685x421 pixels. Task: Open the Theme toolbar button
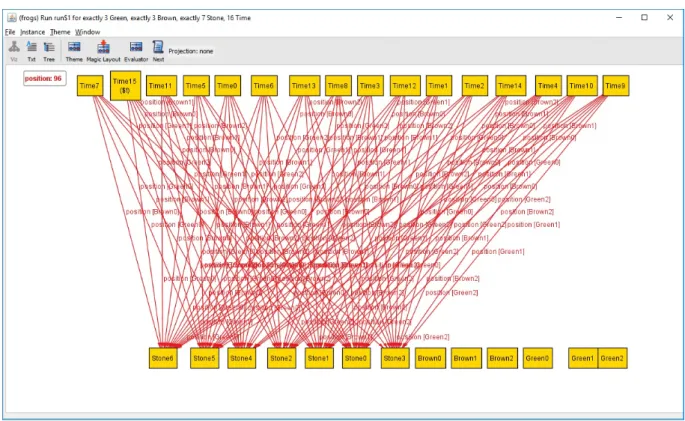(x=74, y=51)
